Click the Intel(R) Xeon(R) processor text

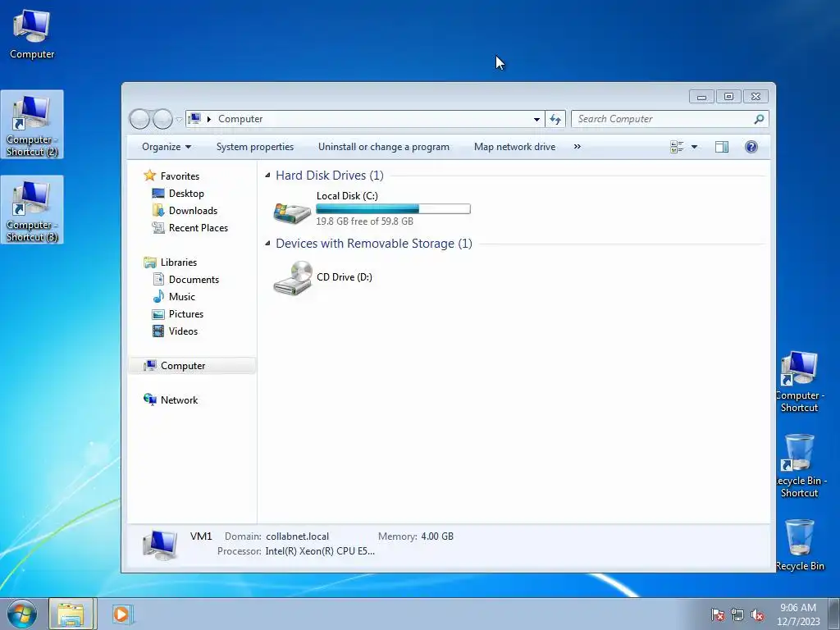coord(320,551)
